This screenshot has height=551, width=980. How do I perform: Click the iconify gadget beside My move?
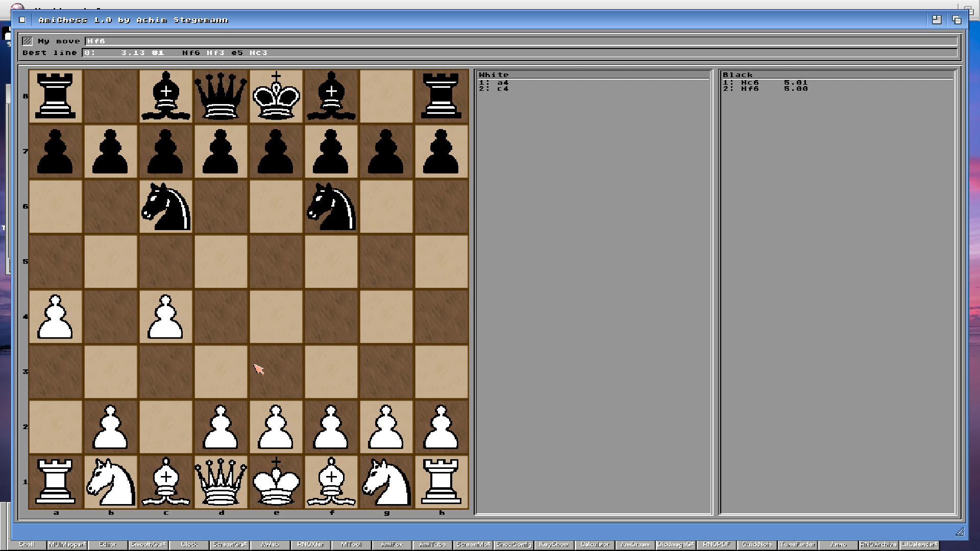tap(28, 41)
